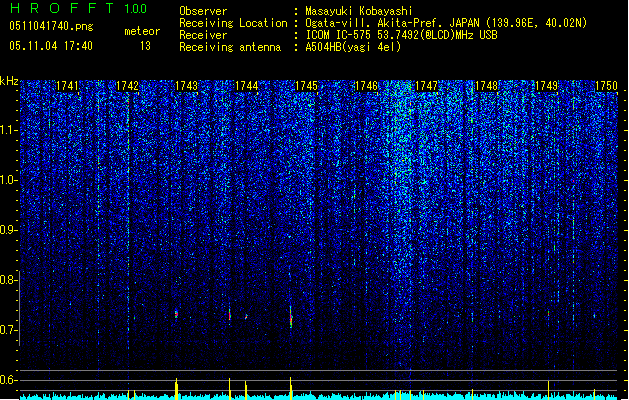Click the 0.7 kHz axis label
Viewport: 629px width, 400px height.
coord(8,330)
